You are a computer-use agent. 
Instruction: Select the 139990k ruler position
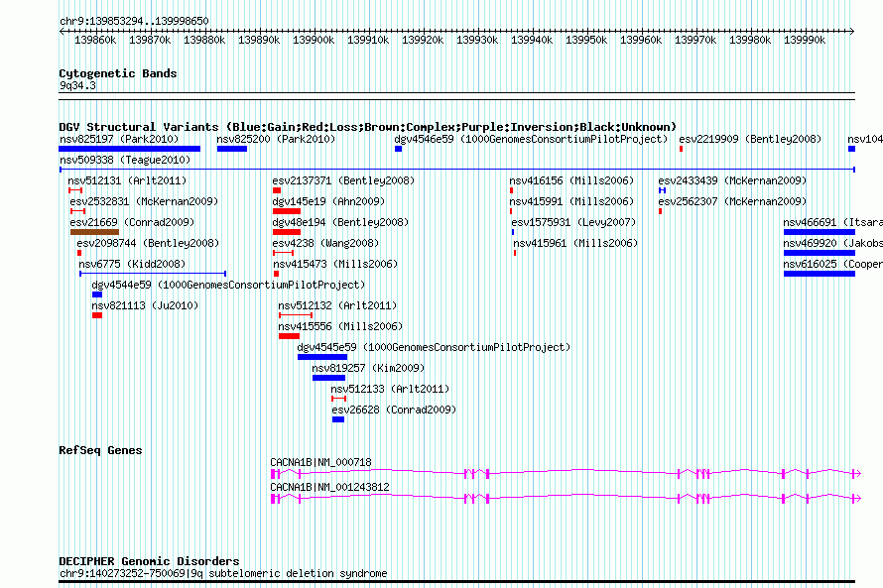point(805,40)
